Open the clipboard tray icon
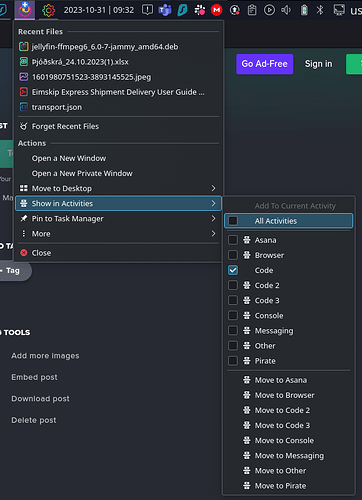Image resolution: width=362 pixels, height=500 pixels. (252, 10)
